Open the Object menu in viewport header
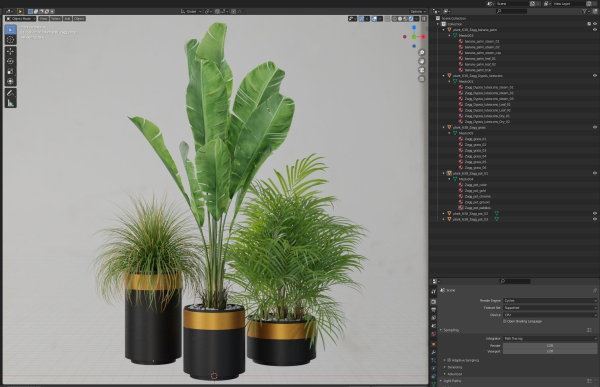This screenshot has height=387, width=600. 79,18
